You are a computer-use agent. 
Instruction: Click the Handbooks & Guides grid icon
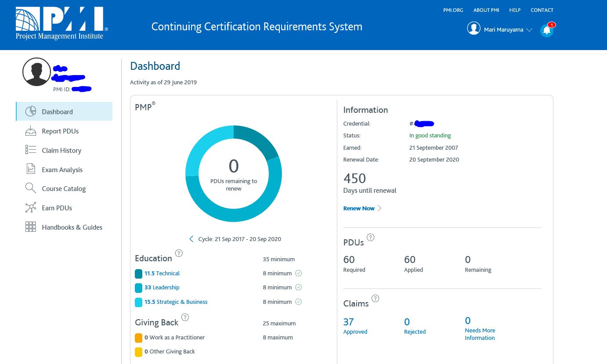[31, 227]
